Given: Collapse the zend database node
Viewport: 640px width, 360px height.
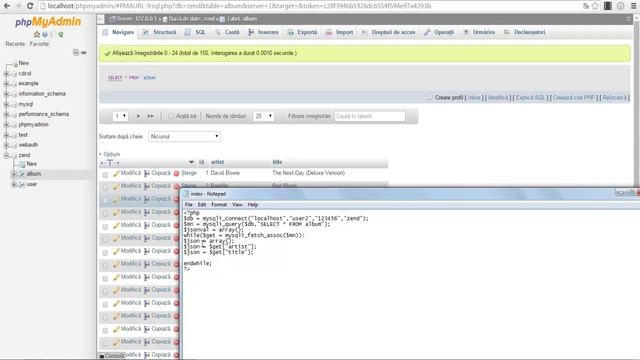Looking at the screenshot, I should [6, 156].
